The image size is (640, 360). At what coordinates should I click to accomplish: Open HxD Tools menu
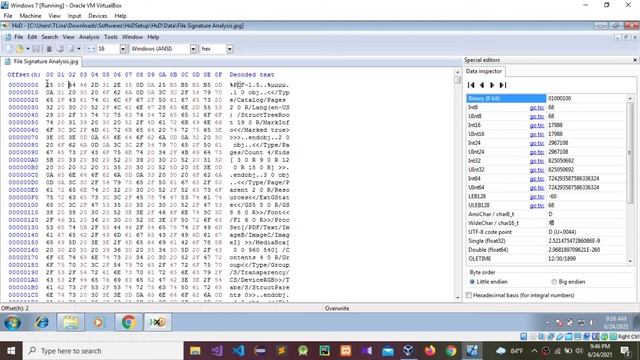tap(111, 37)
